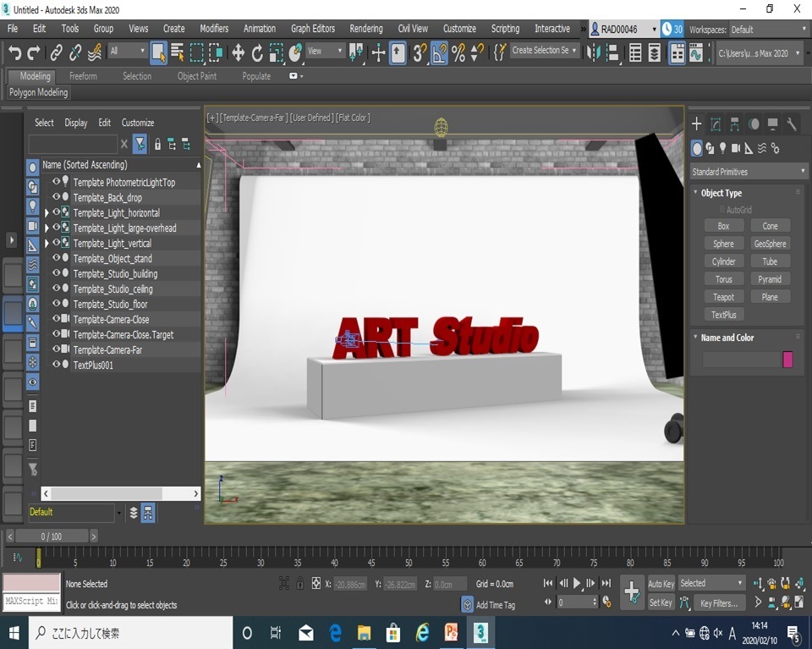This screenshot has height=649, width=812.
Task: Click the Teapot primitive button
Action: coord(723,297)
